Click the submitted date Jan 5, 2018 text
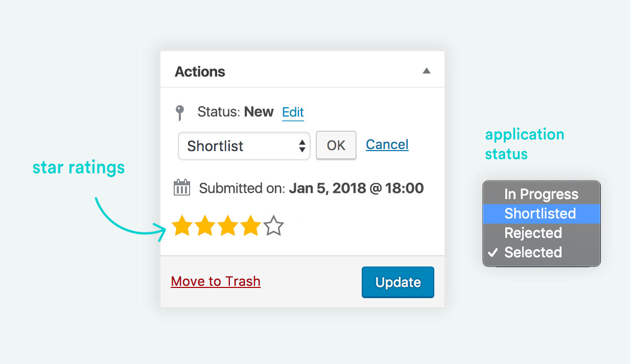631x364 pixels. (x=356, y=188)
